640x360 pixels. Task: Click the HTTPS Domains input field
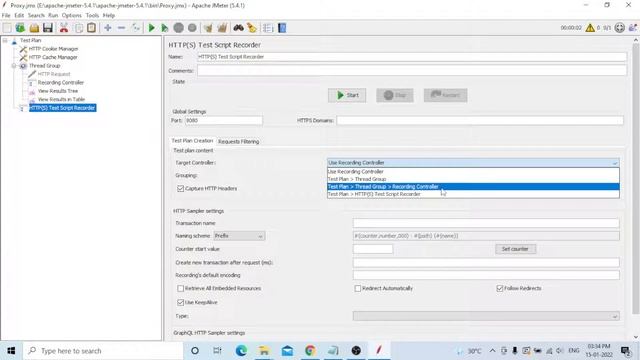pyautogui.click(x=480, y=121)
